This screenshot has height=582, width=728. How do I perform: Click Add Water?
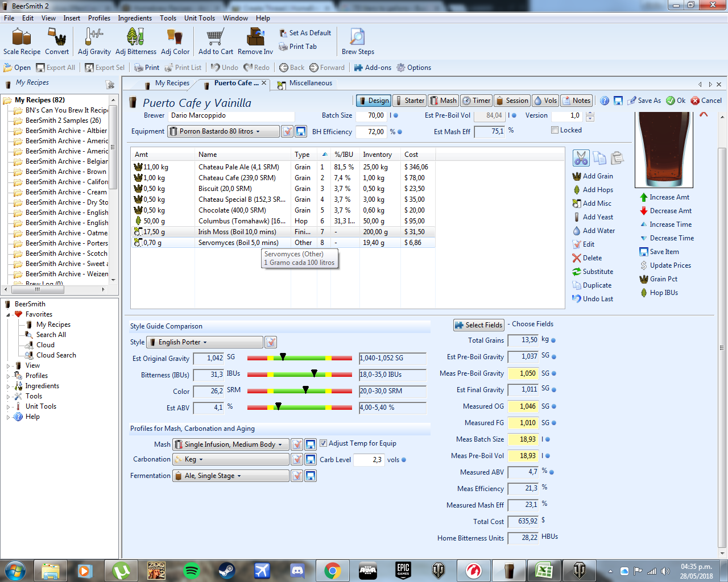pos(593,231)
